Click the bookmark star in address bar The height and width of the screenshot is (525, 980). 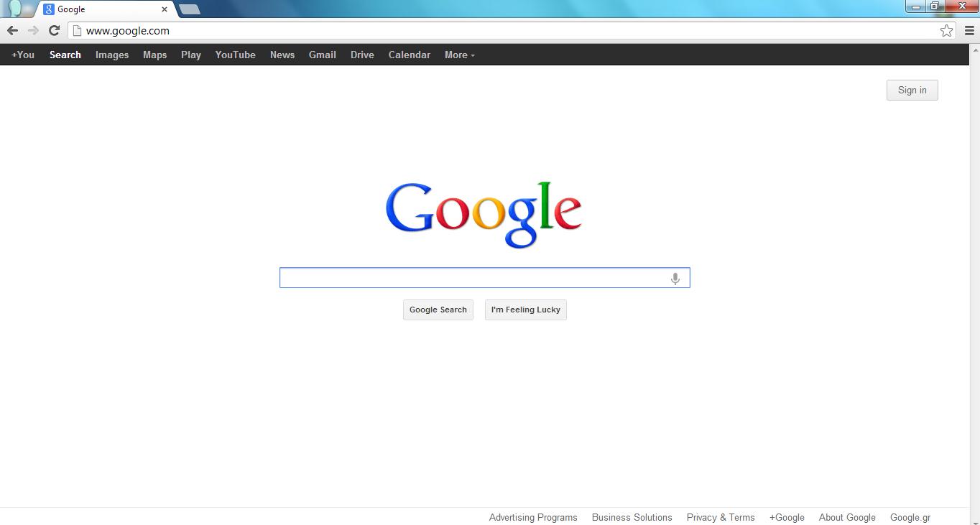(x=947, y=31)
